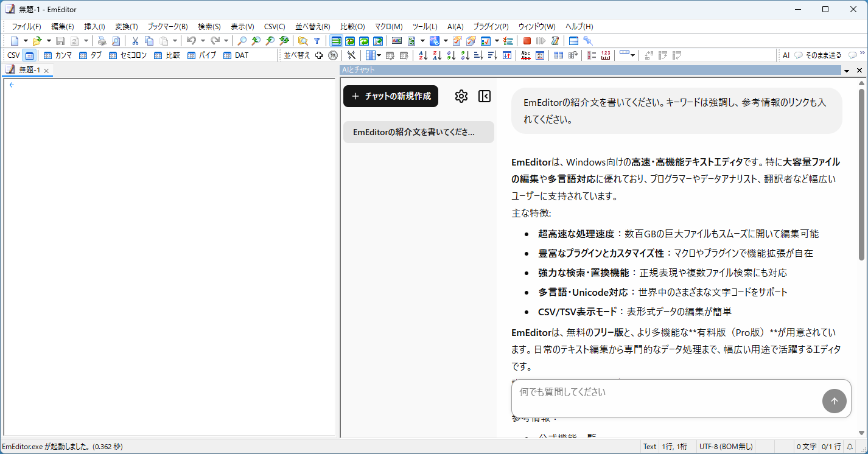This screenshot has height=454, width=868.
Task: Open the CSV(C) menu
Action: click(275, 26)
